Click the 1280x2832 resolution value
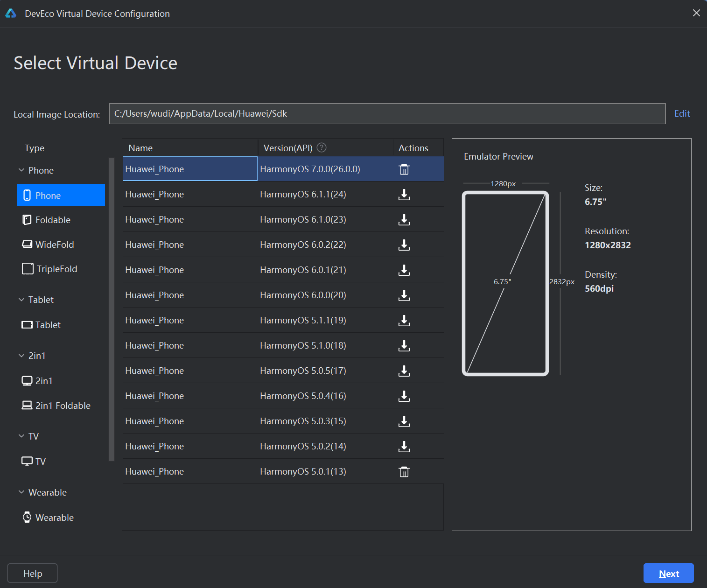Image resolution: width=707 pixels, height=588 pixels. click(608, 245)
